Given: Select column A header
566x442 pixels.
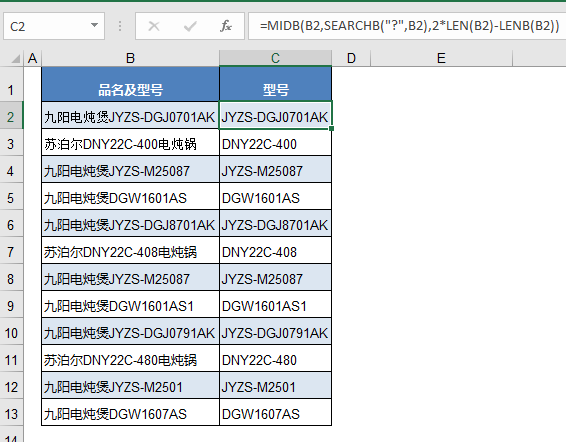Looking at the screenshot, I should coord(32,58).
